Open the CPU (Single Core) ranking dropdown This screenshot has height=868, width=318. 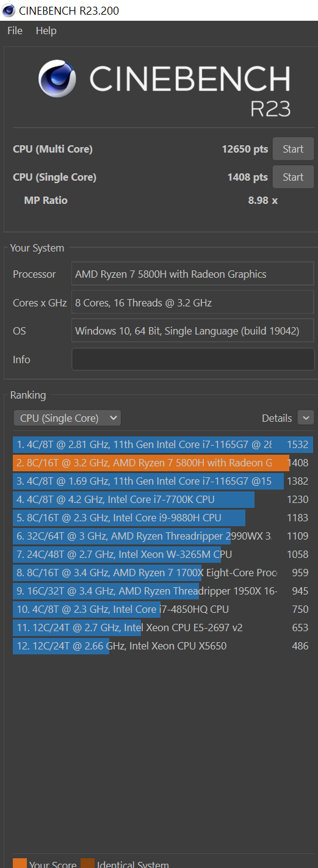[67, 418]
